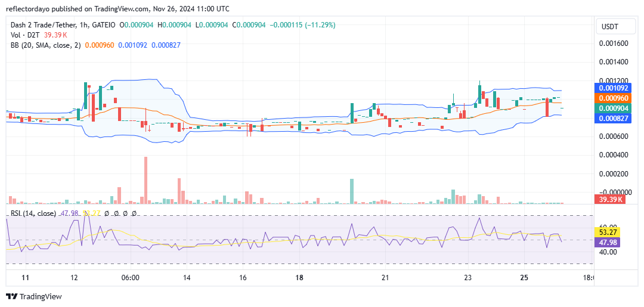
Task: Click the 12 date label on time axis
Action: (x=75, y=278)
